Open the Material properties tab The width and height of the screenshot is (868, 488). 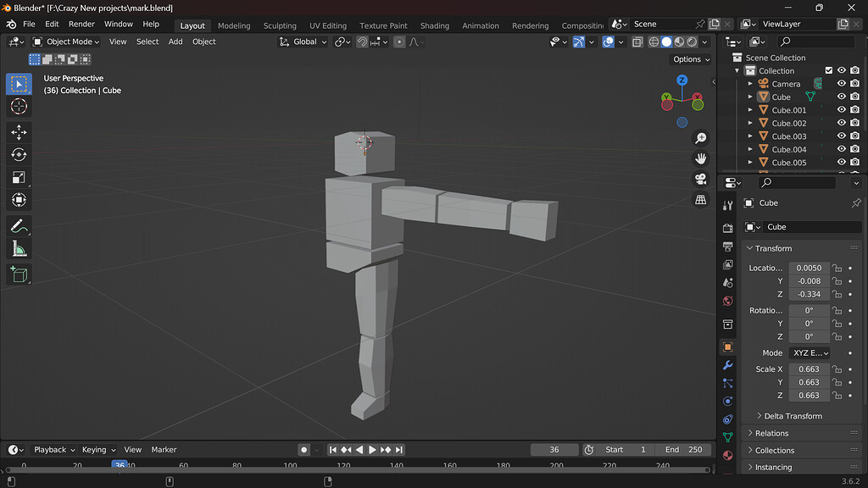[728, 455]
